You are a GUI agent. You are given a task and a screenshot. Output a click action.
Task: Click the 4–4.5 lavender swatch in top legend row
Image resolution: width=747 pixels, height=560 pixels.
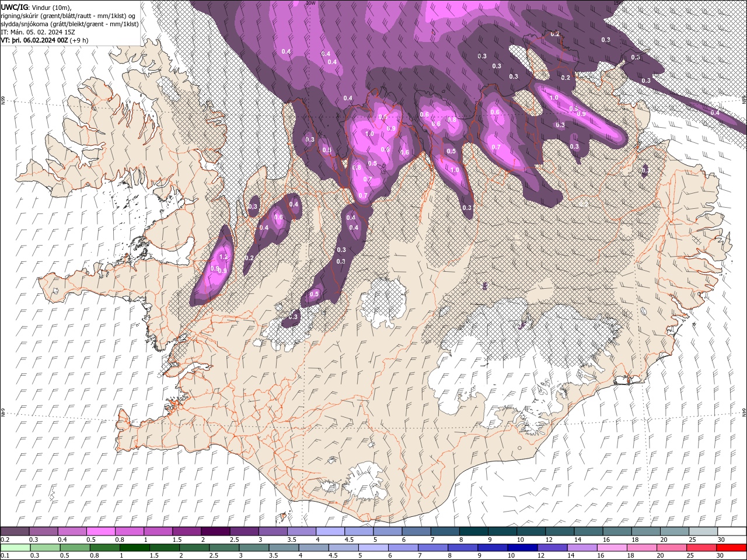click(x=330, y=531)
